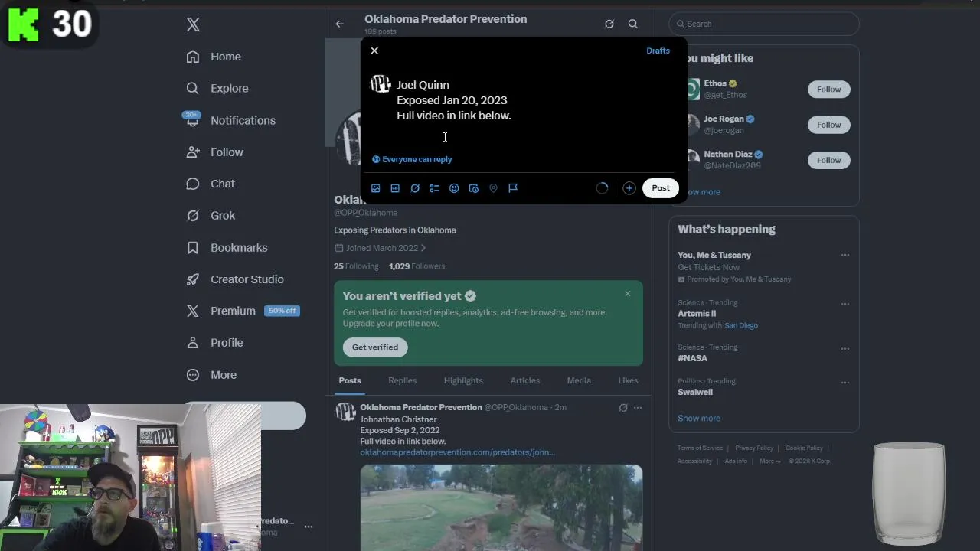The height and width of the screenshot is (551, 980).
Task: Click the Get verified button
Action: (x=375, y=347)
